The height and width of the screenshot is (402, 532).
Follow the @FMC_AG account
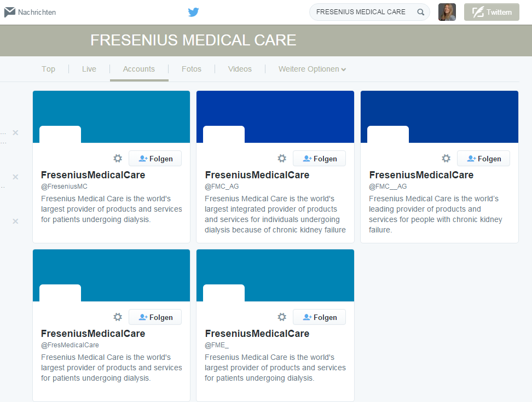pyautogui.click(x=319, y=159)
